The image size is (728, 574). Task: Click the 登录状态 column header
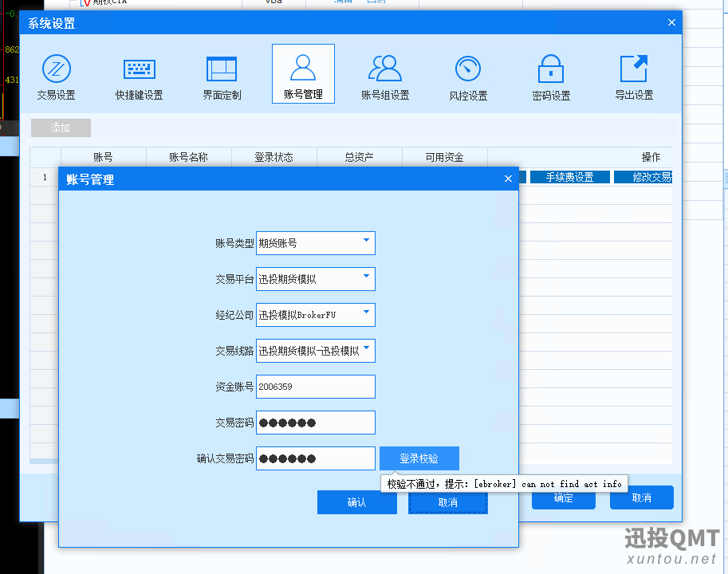pyautogui.click(x=274, y=157)
